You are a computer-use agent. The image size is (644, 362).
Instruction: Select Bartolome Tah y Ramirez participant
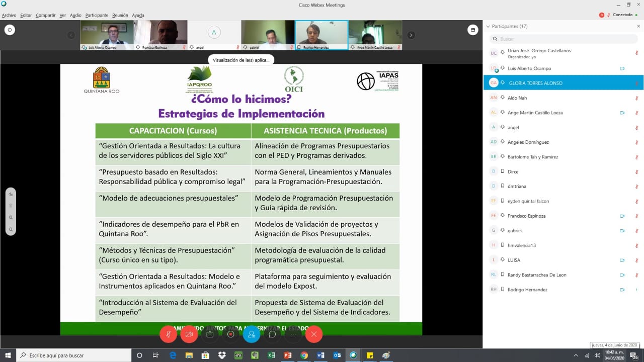(563, 157)
